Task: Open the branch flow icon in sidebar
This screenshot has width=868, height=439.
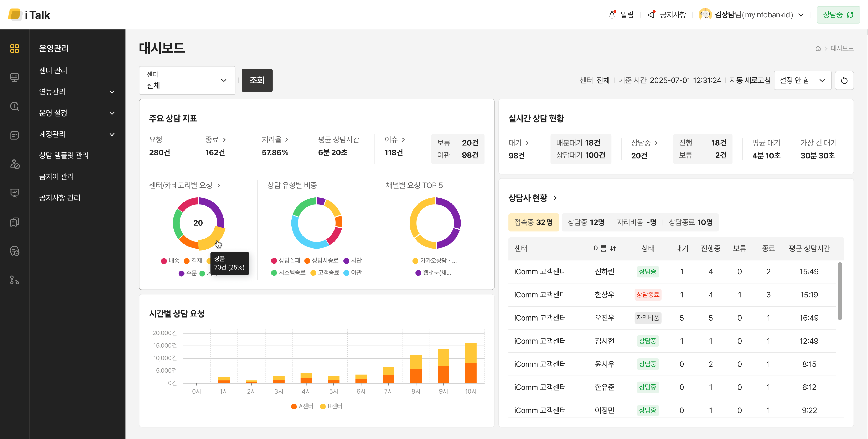Action: (x=14, y=280)
